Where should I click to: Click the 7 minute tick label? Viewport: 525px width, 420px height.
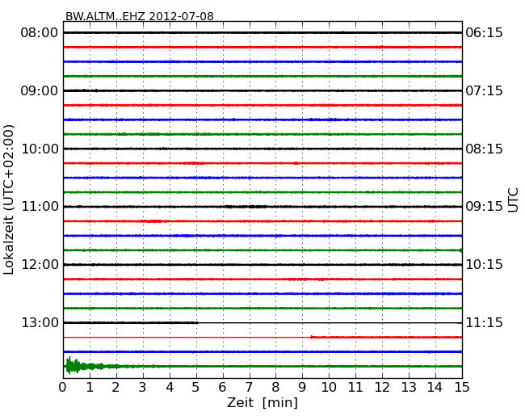click(x=249, y=388)
